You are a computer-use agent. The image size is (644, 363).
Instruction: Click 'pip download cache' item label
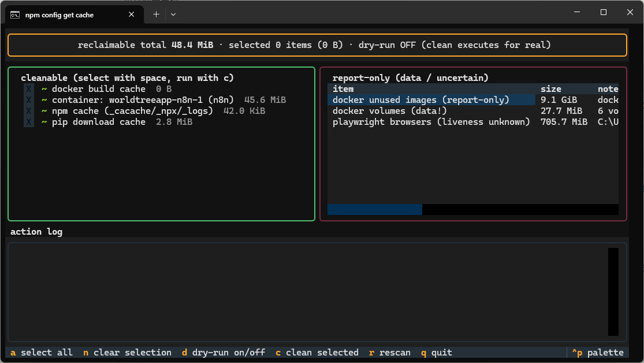point(99,122)
